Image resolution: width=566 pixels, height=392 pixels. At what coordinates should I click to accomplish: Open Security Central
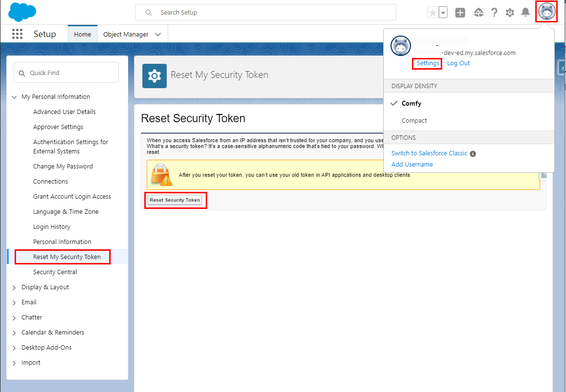55,272
